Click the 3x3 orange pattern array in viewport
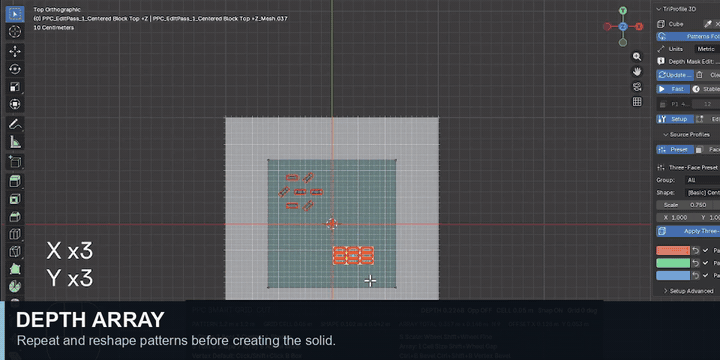The height and width of the screenshot is (360, 720). [x=353, y=255]
